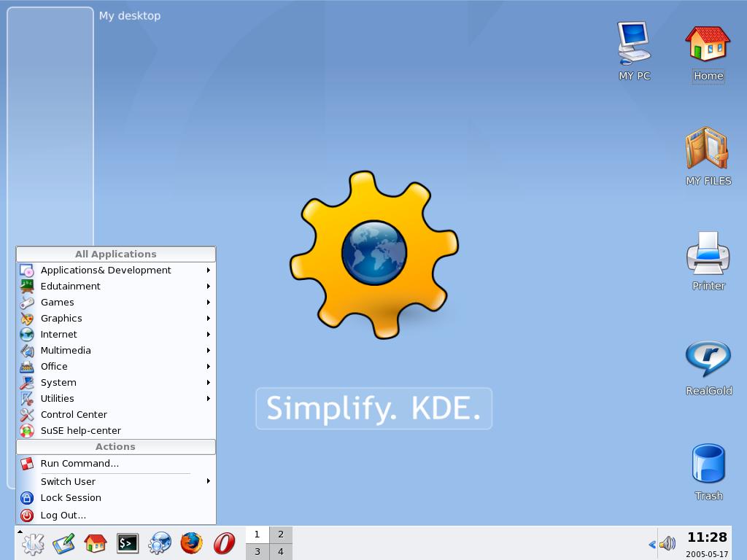Click the Multimedia speaker icon in menu
The height and width of the screenshot is (560, 747).
pyautogui.click(x=27, y=351)
